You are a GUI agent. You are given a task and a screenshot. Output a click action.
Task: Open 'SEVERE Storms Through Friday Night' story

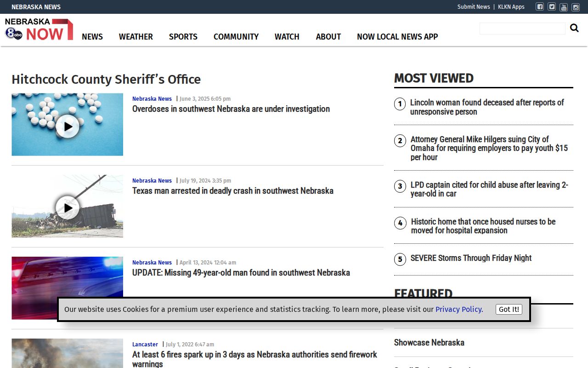[x=471, y=258]
